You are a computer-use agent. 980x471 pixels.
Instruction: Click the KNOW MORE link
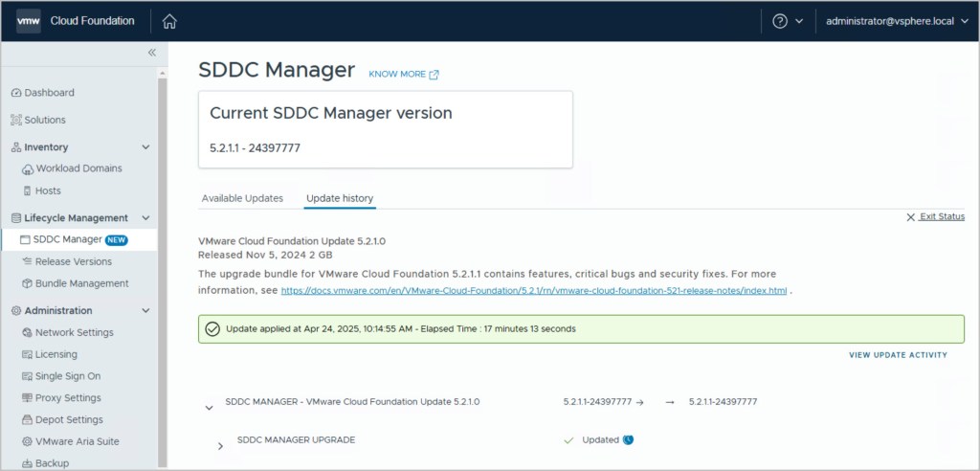pos(403,74)
